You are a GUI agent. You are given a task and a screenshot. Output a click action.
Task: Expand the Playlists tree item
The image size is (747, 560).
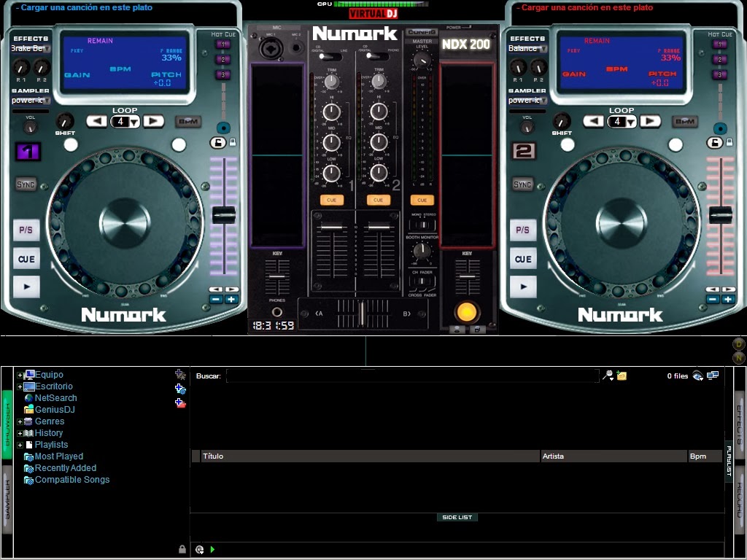tap(19, 445)
